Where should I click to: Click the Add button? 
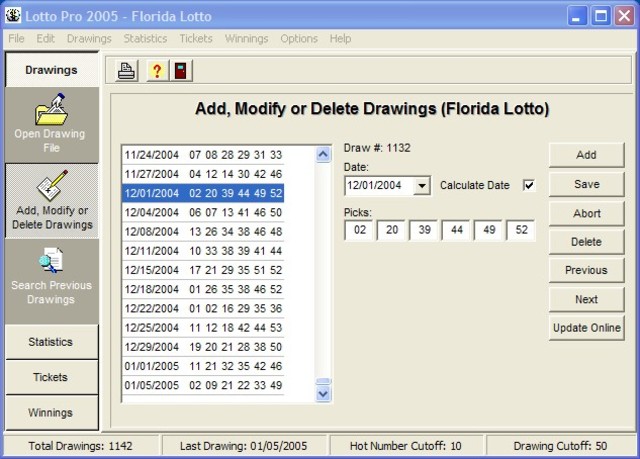(x=587, y=155)
